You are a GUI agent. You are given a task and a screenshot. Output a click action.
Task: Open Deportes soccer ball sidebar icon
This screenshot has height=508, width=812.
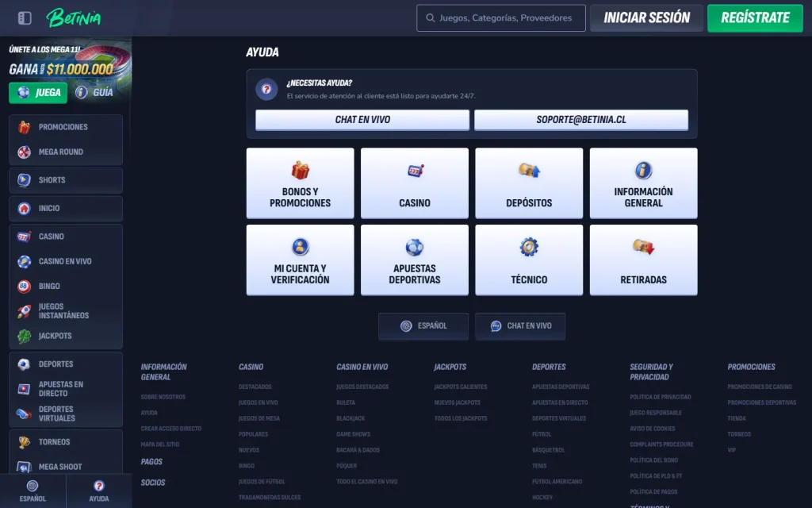click(x=24, y=364)
